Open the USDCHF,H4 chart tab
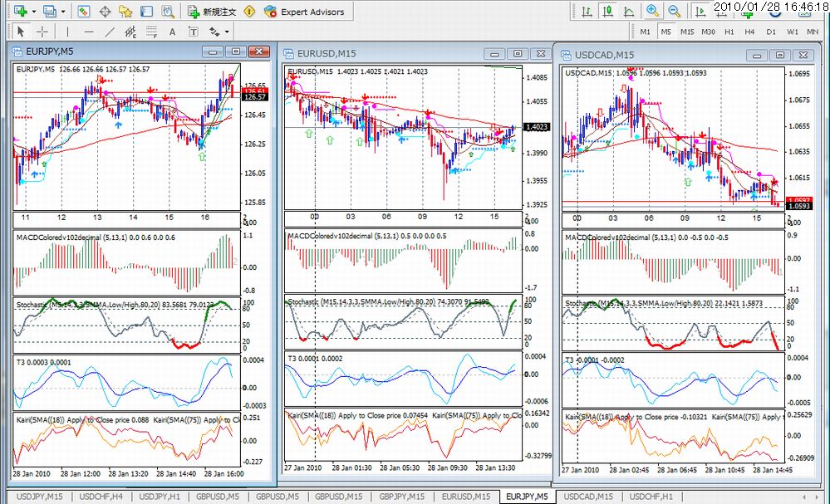Viewport: 830px width, 504px height. pos(101,497)
